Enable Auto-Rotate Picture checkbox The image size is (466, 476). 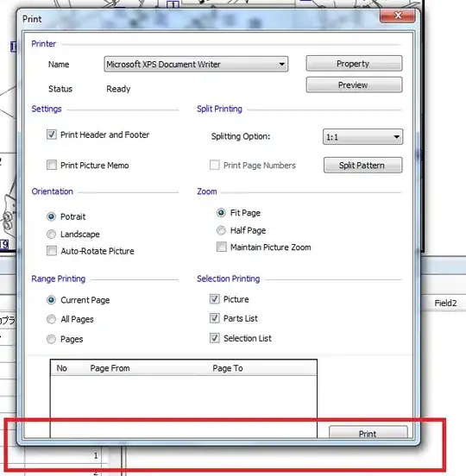(x=52, y=251)
